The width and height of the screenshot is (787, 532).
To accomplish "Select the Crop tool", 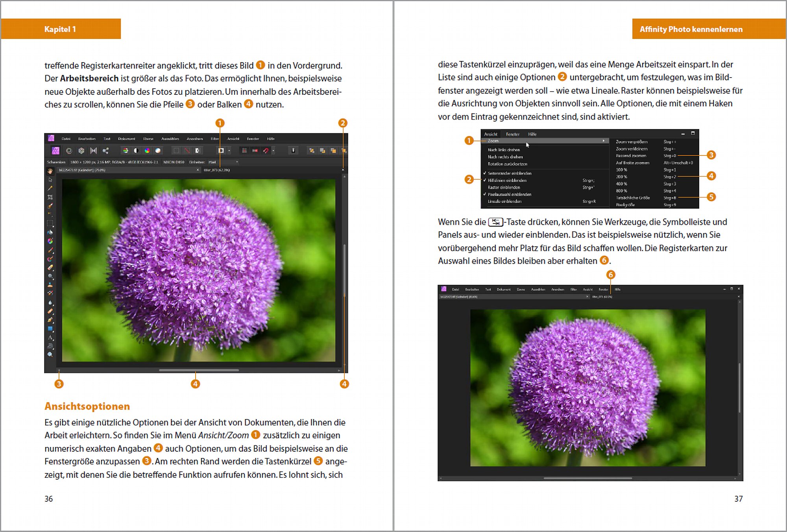I will point(50,197).
